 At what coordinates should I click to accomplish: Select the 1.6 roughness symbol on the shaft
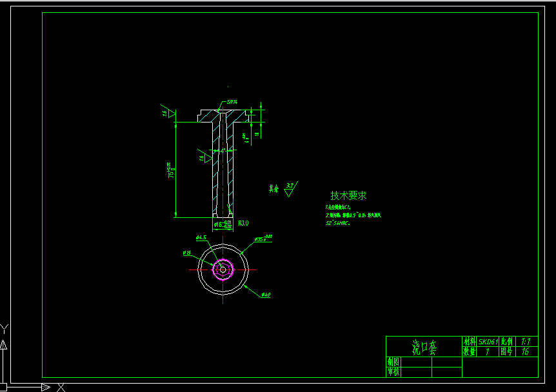[204, 156]
